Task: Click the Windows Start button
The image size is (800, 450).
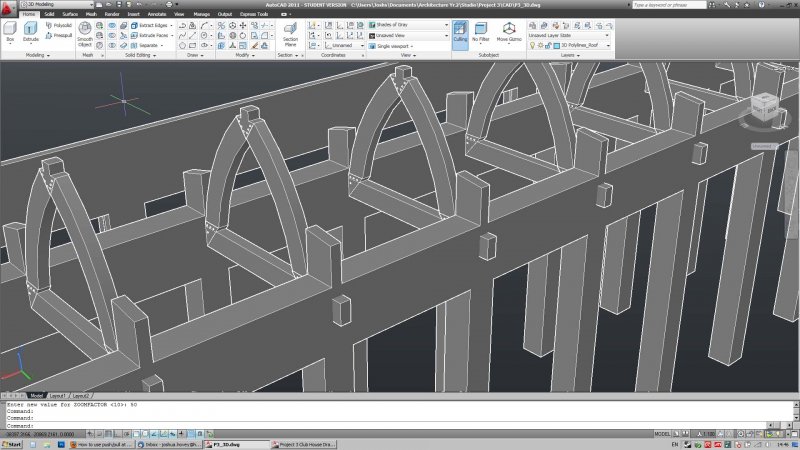Action: [x=12, y=444]
